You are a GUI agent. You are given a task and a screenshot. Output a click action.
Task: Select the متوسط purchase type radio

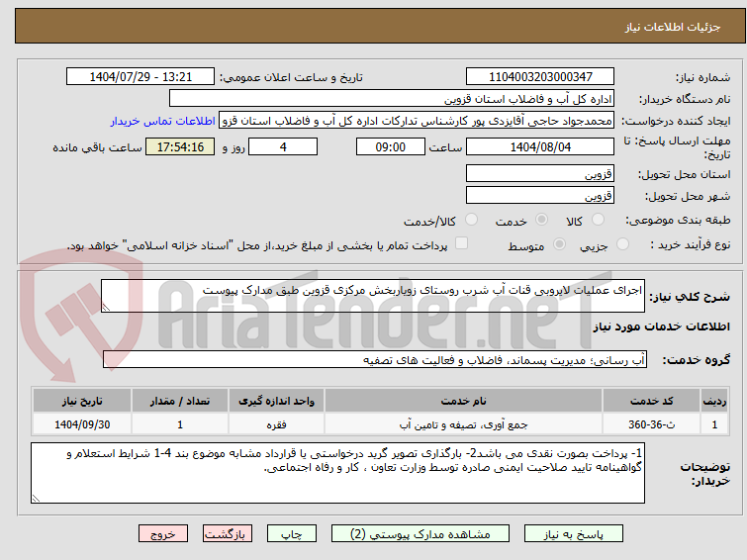[x=559, y=244]
